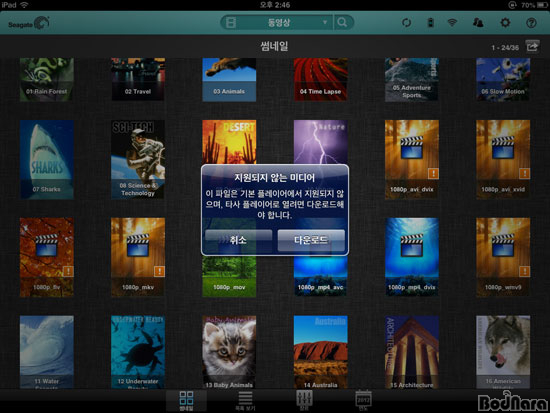Click the refresh icon in top toolbar
550x413 pixels.
tap(406, 23)
